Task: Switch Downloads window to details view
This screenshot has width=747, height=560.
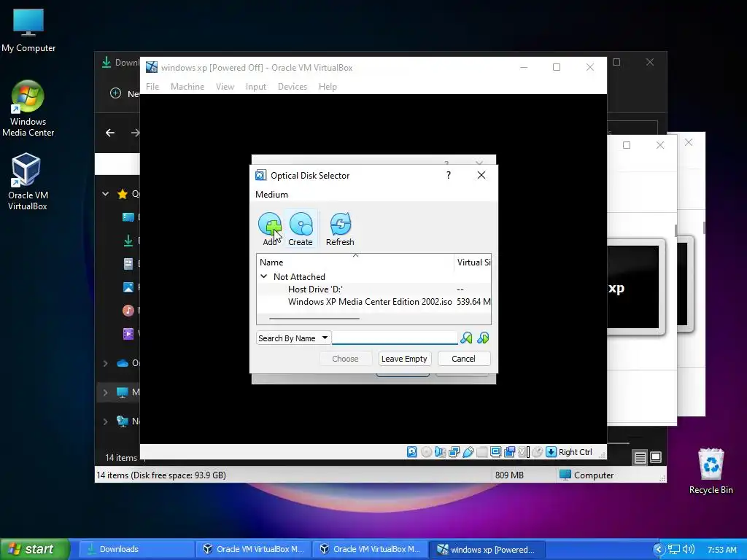Action: (x=640, y=458)
